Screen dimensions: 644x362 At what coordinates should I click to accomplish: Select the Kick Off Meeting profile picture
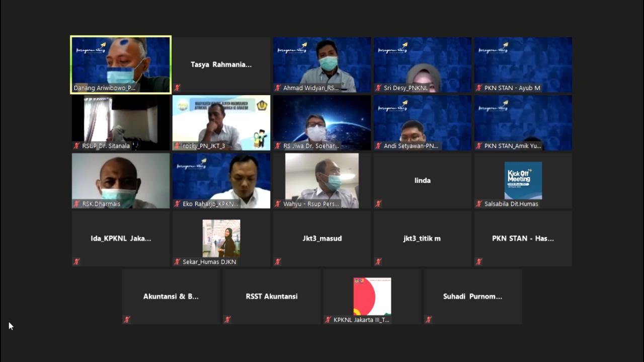tap(523, 180)
